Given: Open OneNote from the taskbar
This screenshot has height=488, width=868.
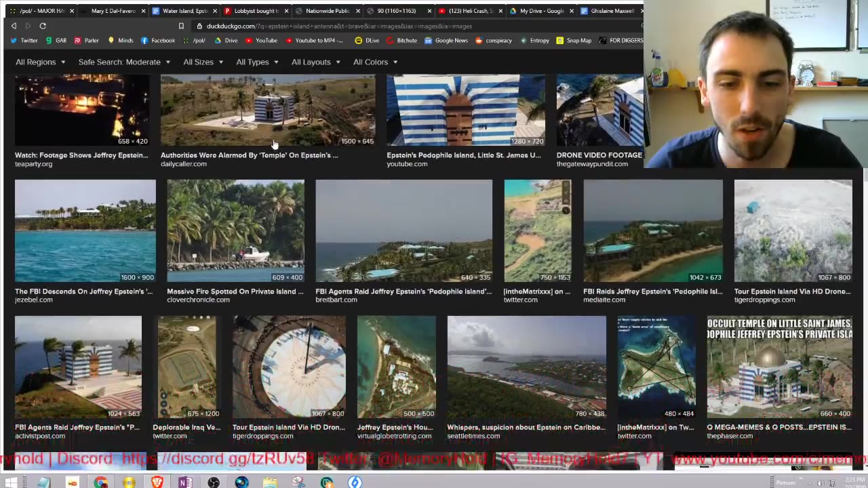Looking at the screenshot, I should [x=185, y=483].
